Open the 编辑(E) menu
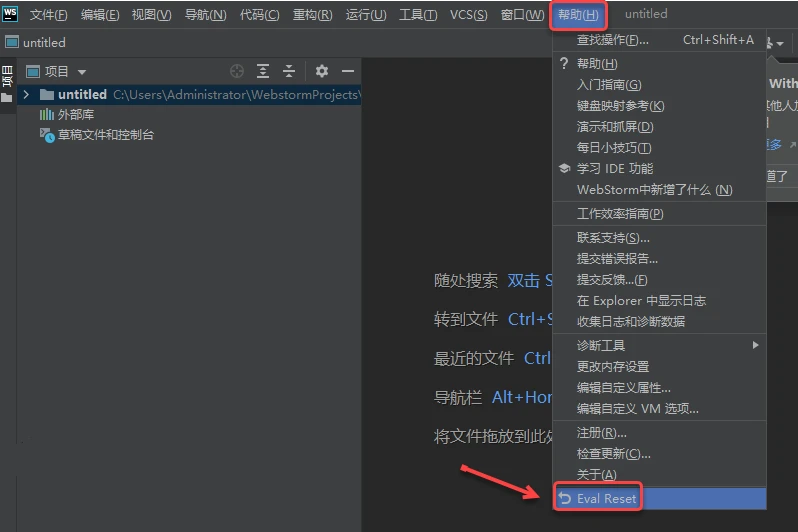 (100, 15)
